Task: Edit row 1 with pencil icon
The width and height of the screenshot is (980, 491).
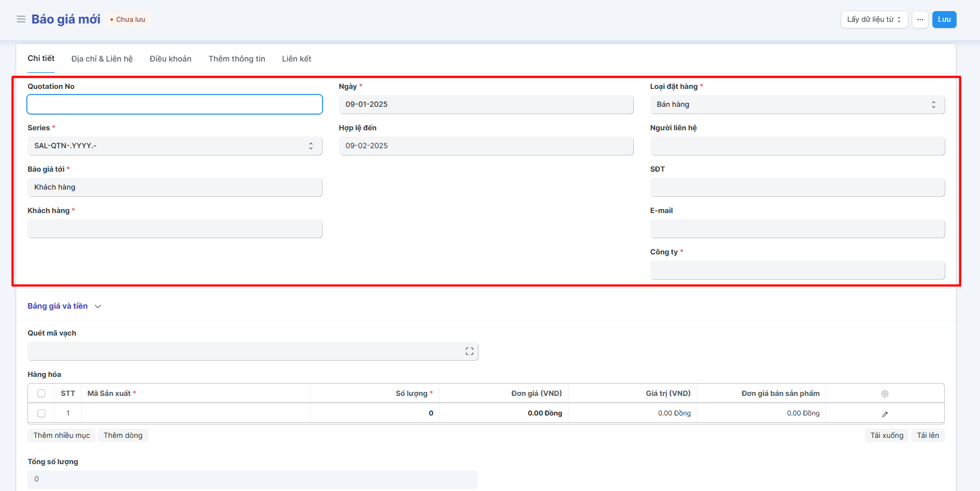Action: [x=884, y=414]
